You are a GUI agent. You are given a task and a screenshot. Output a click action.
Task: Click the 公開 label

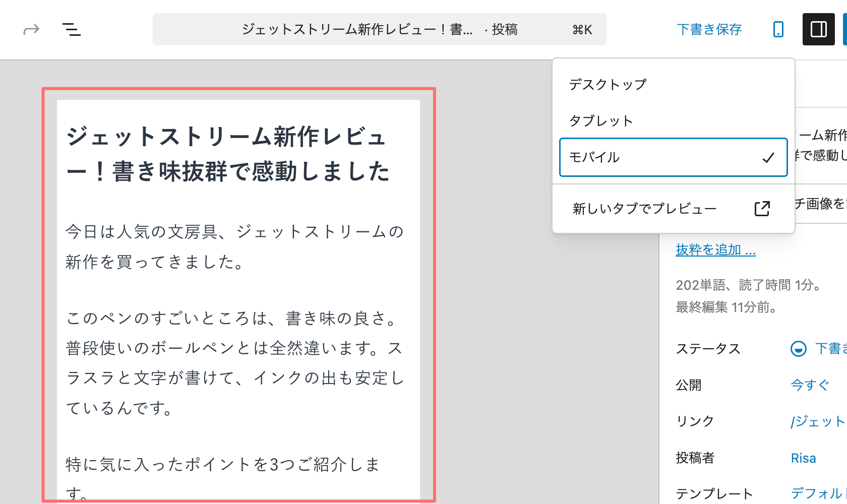pos(689,385)
